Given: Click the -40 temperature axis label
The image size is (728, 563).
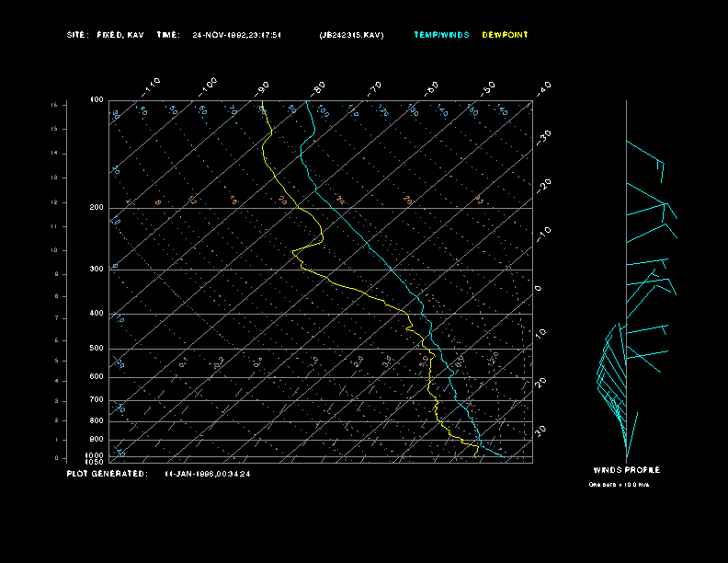Looking at the screenshot, I should coord(543,87).
